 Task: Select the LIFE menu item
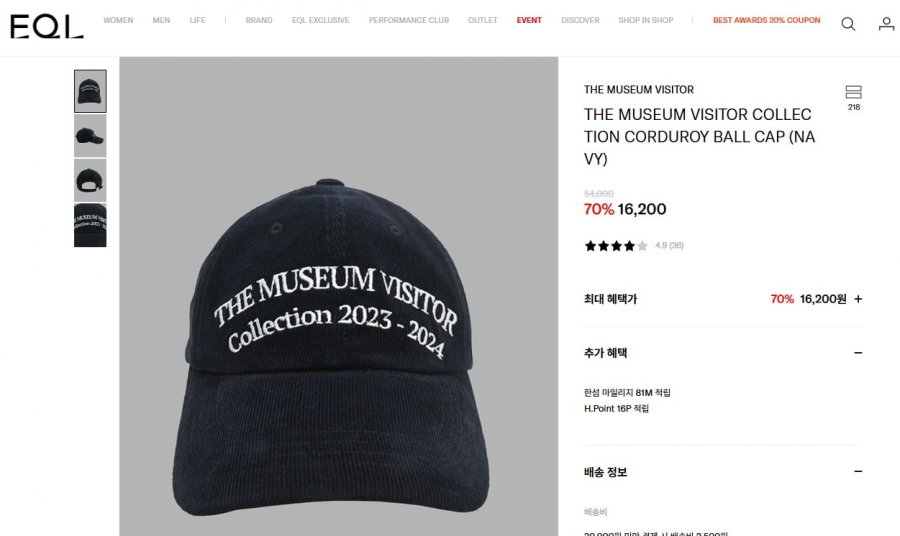point(197,21)
